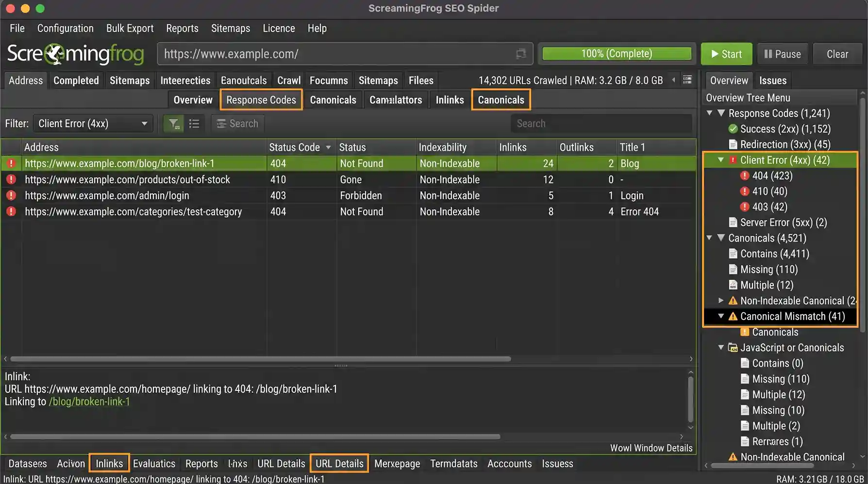The width and height of the screenshot is (868, 484).
Task: Click the 404 (423) red alert icon
Action: (x=745, y=176)
